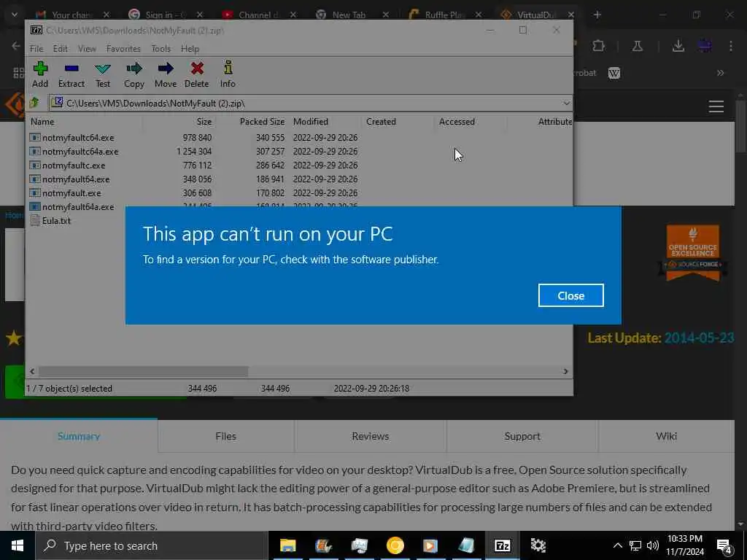Click the browser profile avatar icon
This screenshot has width=747, height=560.
pos(705,46)
